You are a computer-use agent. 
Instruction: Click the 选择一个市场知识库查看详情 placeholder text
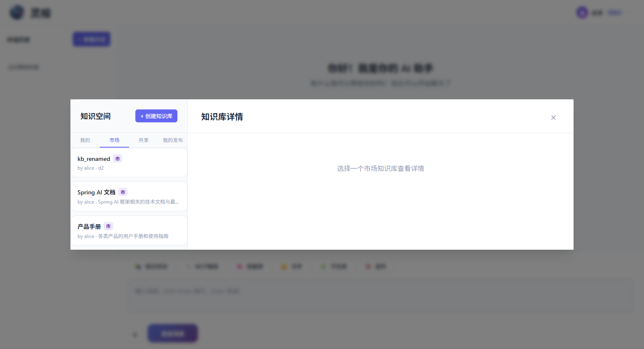click(381, 168)
